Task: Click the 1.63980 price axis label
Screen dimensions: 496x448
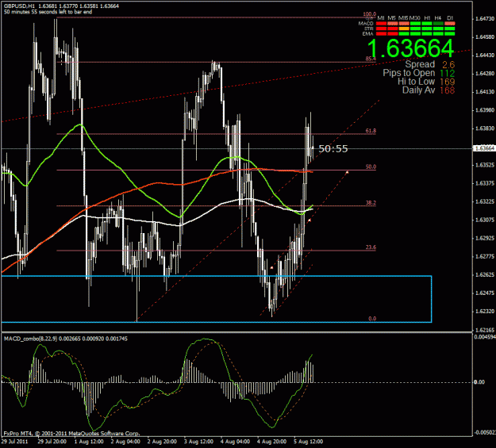Action: coord(485,110)
